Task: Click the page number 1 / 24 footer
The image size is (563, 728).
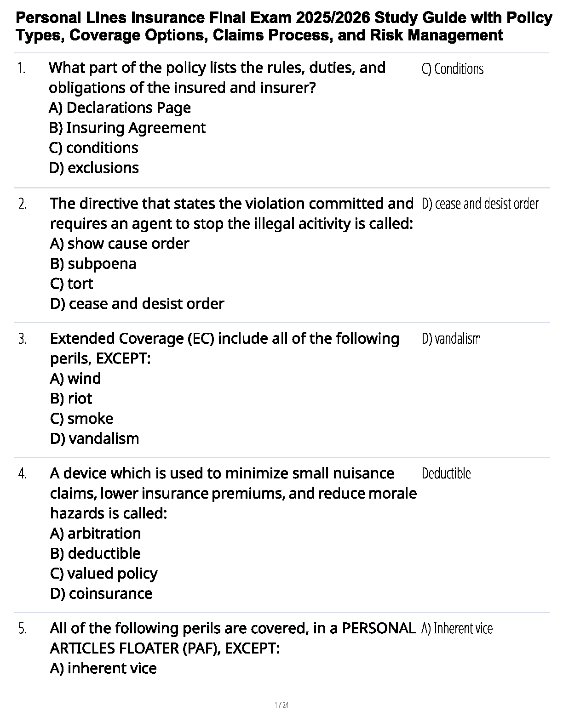Action: [x=281, y=705]
